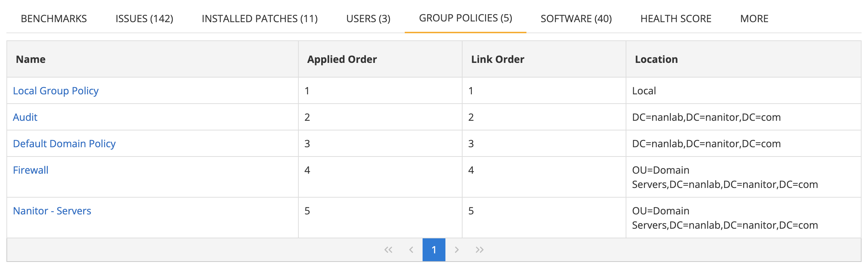Click the previous page arrow
The height and width of the screenshot is (268, 868).
[x=411, y=250]
